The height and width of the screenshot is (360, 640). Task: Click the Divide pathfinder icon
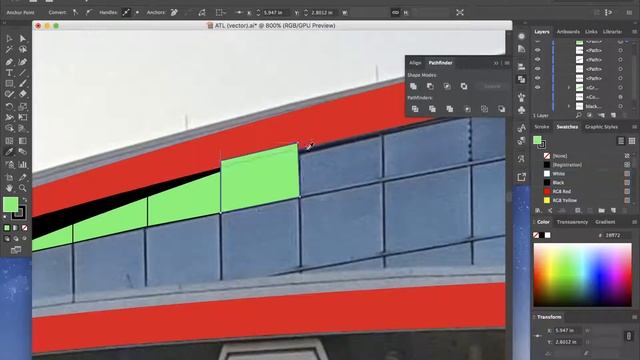(415, 109)
